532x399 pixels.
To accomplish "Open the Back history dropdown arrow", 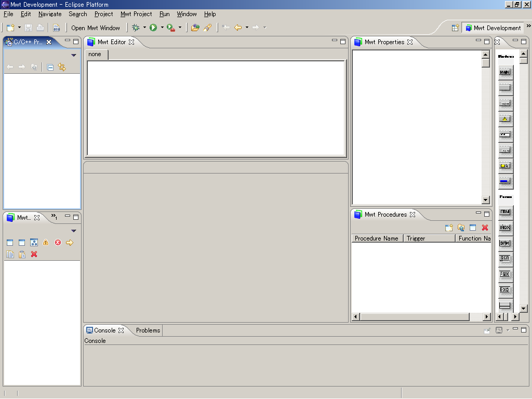I will point(247,28).
